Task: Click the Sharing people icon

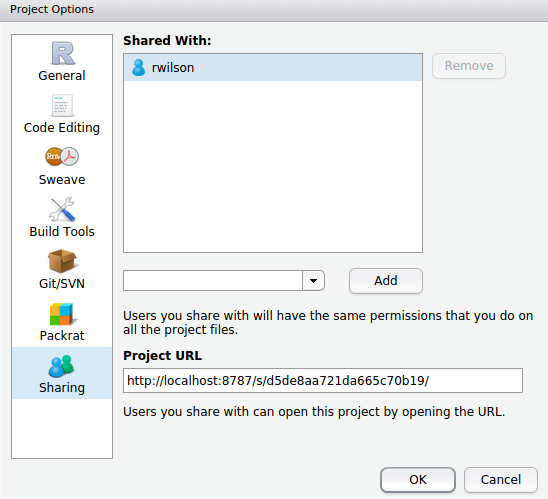Action: tap(62, 366)
